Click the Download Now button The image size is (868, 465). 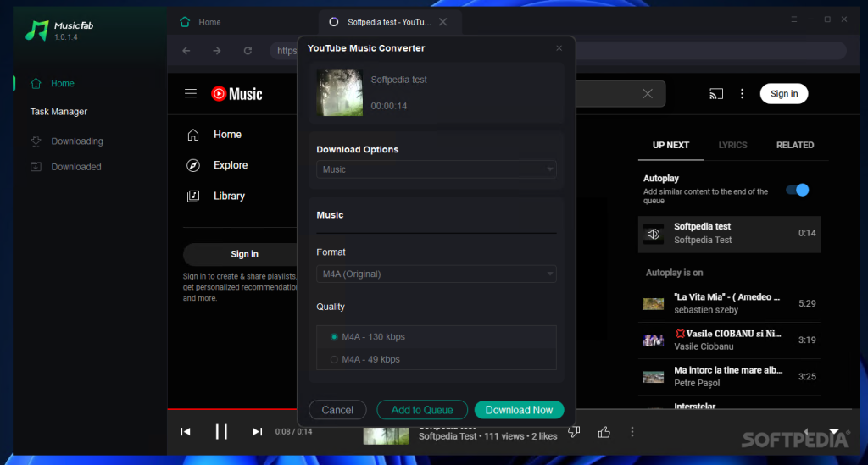coord(519,410)
